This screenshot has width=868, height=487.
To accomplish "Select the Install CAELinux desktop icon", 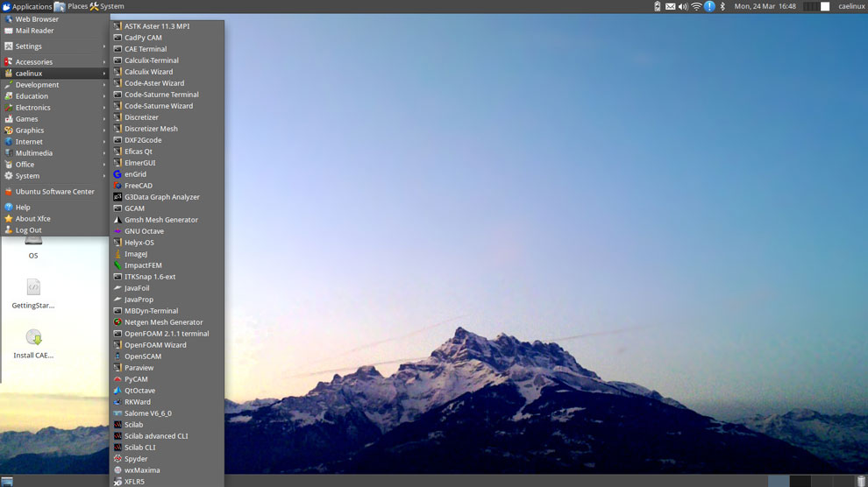I will [34, 336].
